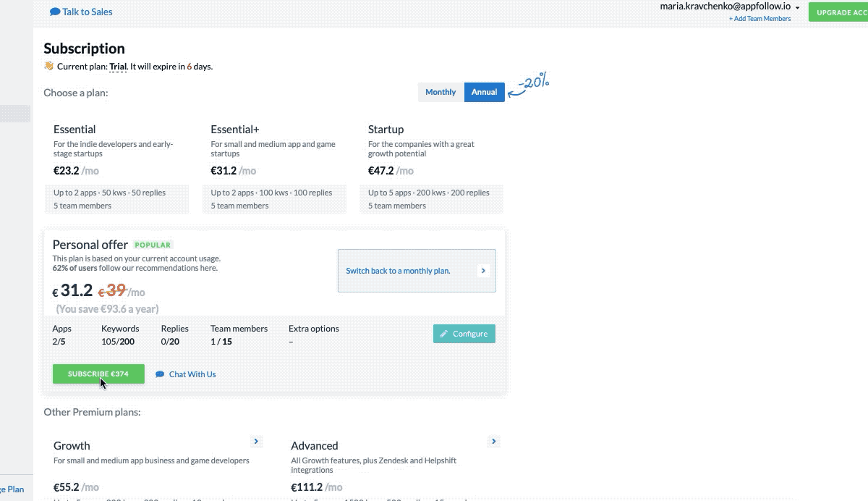Open the Growth plan via its chevron arrow

[x=256, y=441]
